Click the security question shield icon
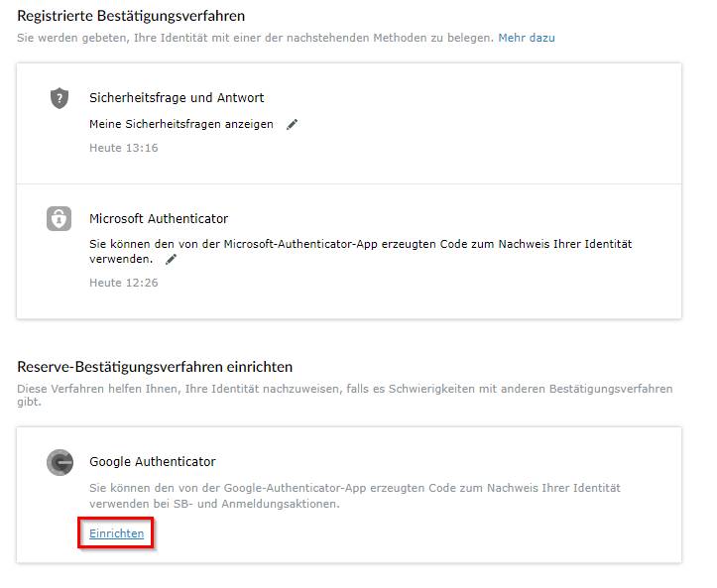The image size is (717, 588). tap(59, 98)
